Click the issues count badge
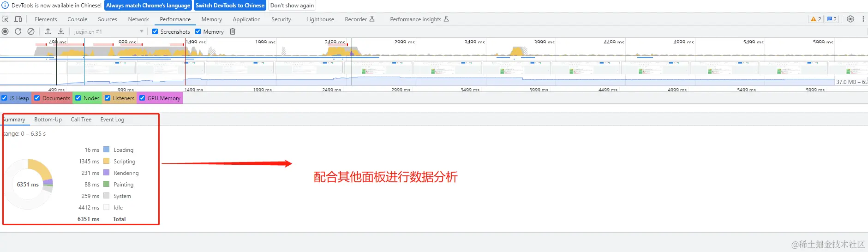 coord(832,19)
